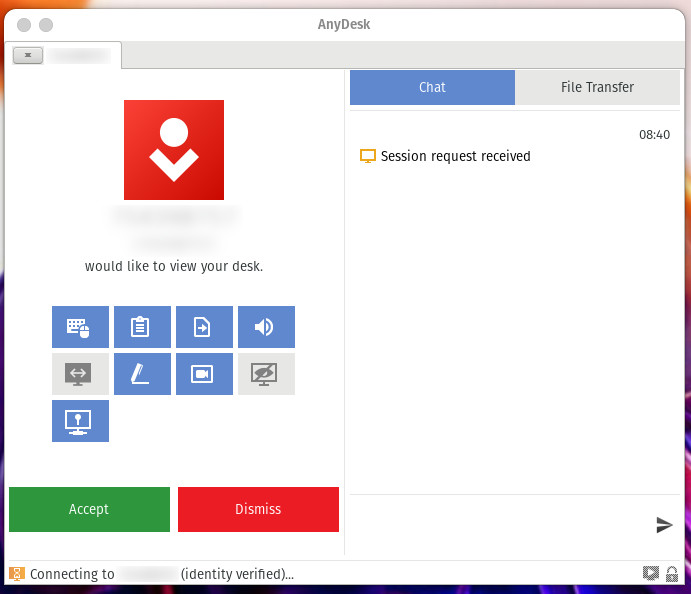Dismiss the incoming session request
Screen dimensions: 691x594
(258, 509)
